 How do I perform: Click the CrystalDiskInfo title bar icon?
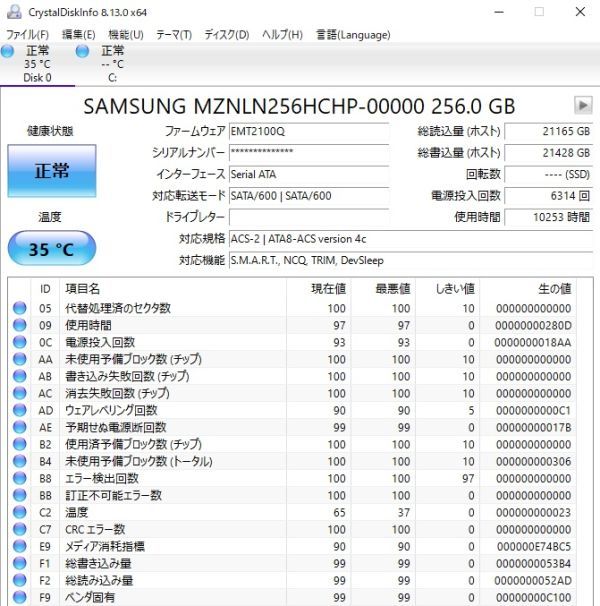tap(14, 12)
